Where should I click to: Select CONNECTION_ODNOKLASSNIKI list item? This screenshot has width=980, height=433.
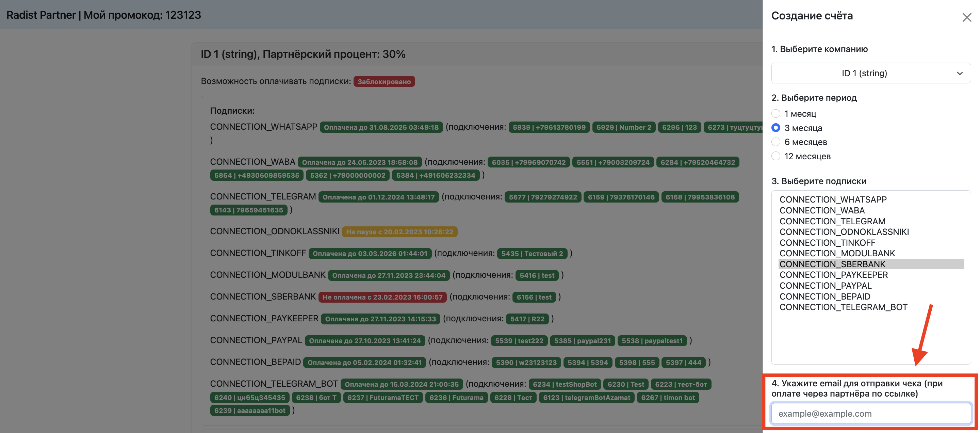pos(844,232)
